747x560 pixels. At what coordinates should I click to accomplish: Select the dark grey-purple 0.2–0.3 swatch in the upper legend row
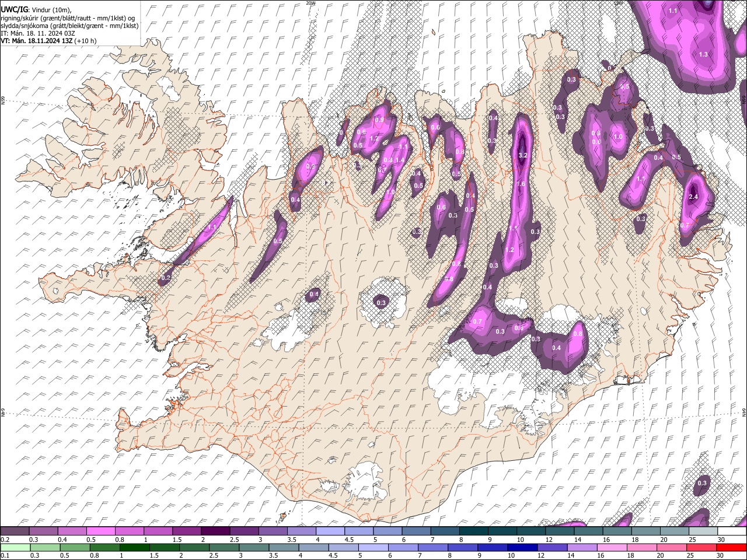click(x=15, y=531)
